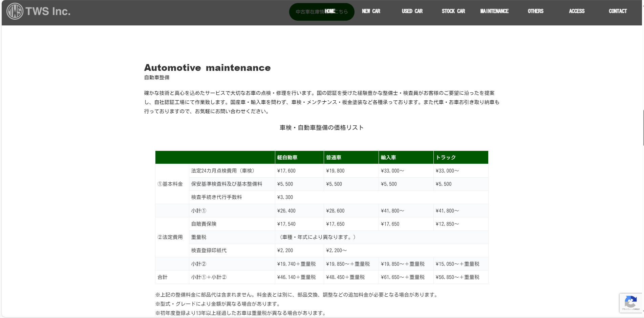
Task: Click the 軽自動車 column header
Action: coord(299,157)
